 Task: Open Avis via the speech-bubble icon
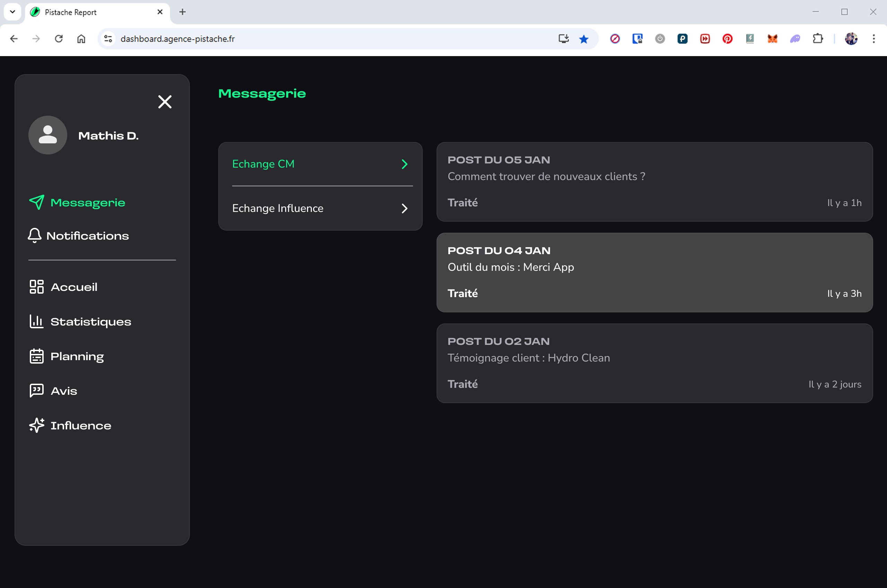point(36,391)
